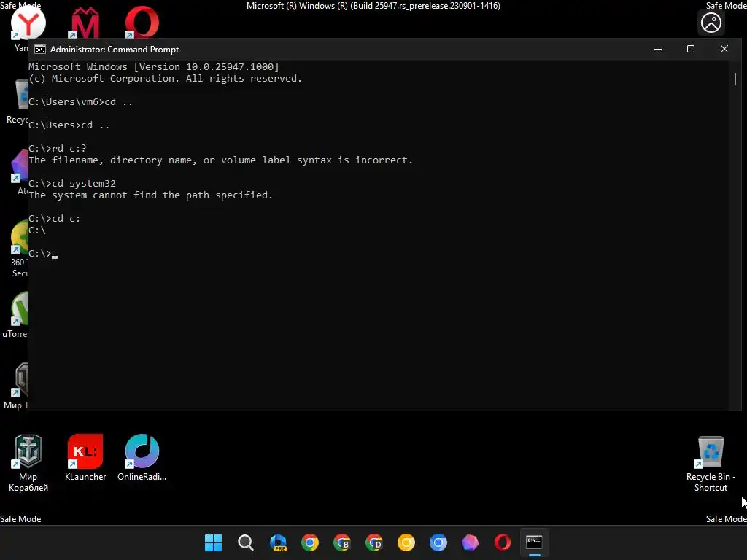Open Opera browser from taskbar
The image size is (747, 560).
(x=502, y=542)
